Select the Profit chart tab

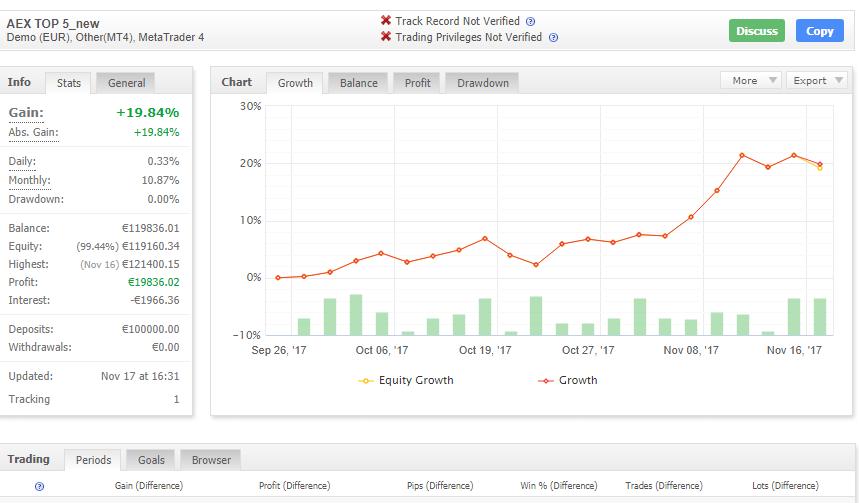pos(417,83)
